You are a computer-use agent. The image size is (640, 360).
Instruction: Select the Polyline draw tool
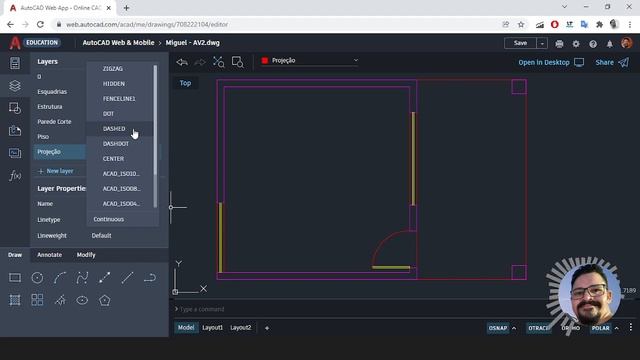coord(150,278)
